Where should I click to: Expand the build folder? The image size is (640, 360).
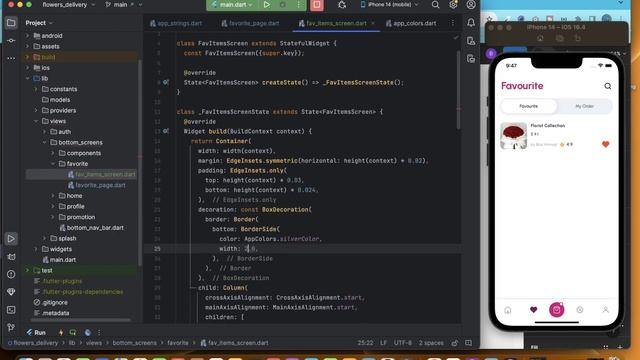pyautogui.click(x=28, y=57)
